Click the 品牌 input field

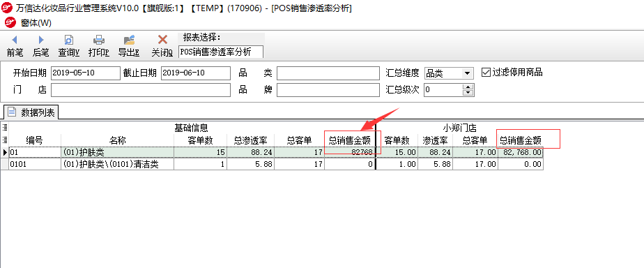pyautogui.click(x=328, y=90)
